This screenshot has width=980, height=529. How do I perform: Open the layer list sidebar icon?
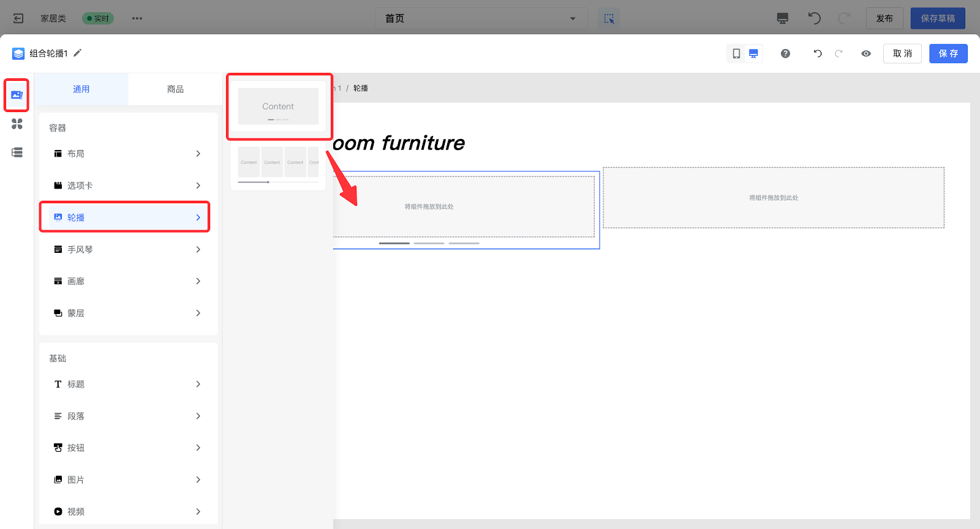(x=17, y=152)
